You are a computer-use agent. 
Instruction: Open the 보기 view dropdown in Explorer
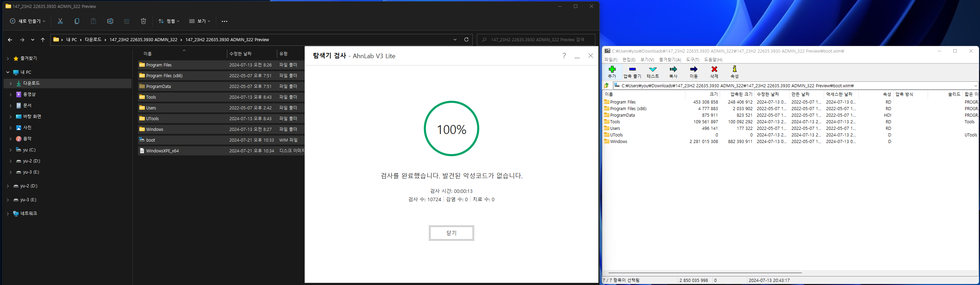click(200, 21)
